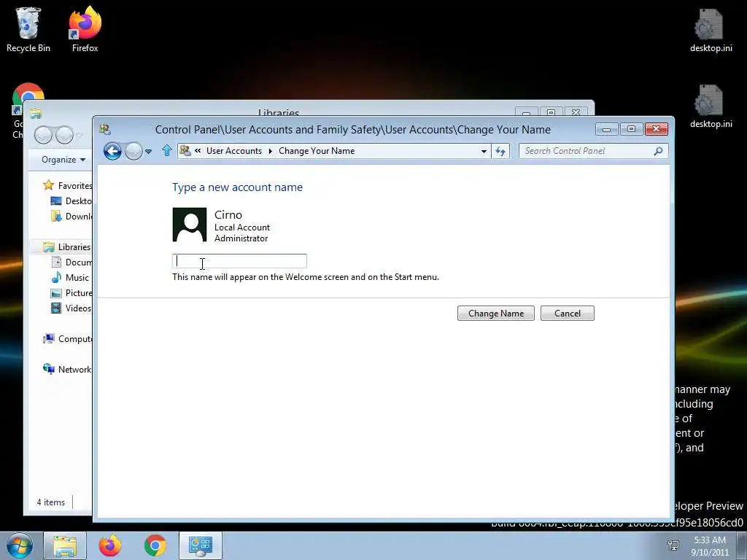Viewport: 747px width, 560px height.
Task: Click the Recycle Bin desktop icon
Action: [x=28, y=29]
